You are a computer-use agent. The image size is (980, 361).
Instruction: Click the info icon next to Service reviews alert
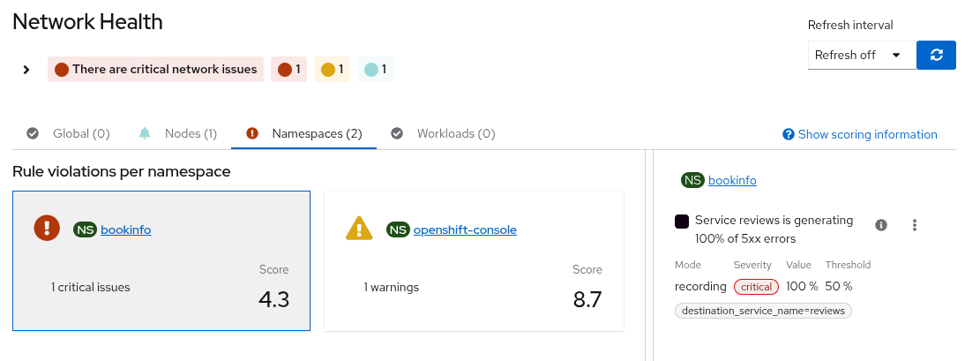pos(881,224)
